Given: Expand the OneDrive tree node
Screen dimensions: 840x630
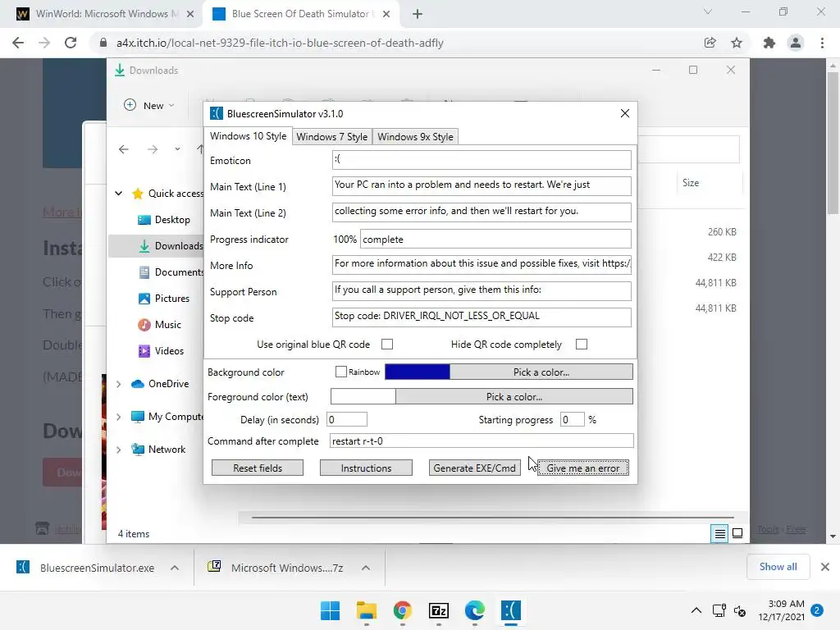Looking at the screenshot, I should click(x=119, y=384).
